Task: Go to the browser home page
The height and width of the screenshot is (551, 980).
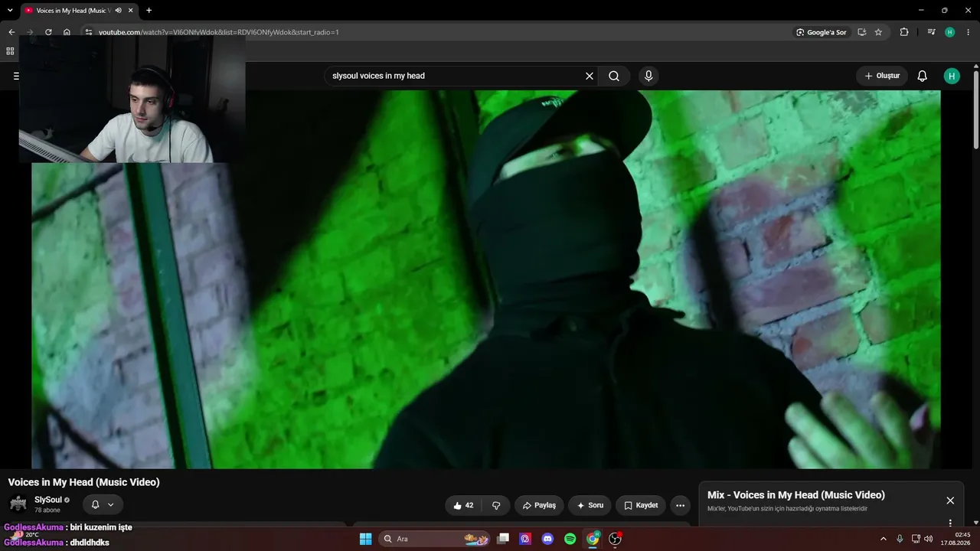Action: (67, 32)
